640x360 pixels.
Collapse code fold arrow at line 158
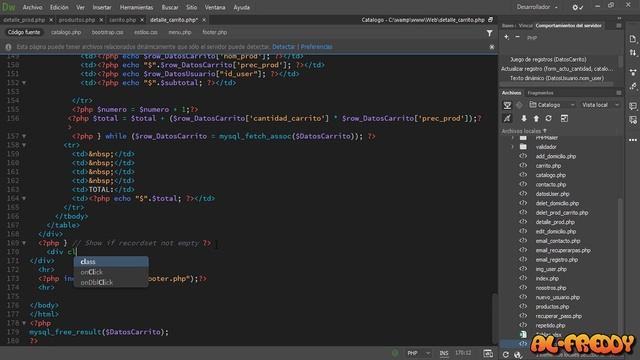(24, 145)
